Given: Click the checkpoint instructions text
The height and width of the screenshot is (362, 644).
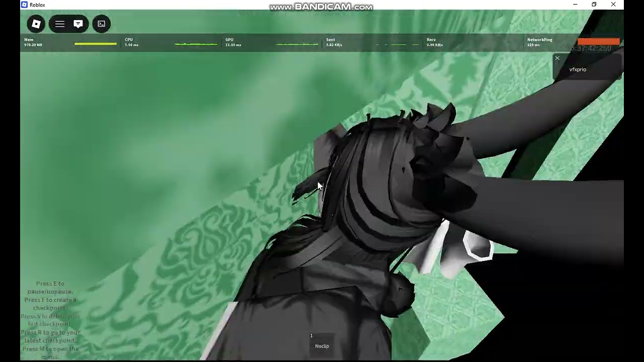Looking at the screenshot, I should coord(50,320).
